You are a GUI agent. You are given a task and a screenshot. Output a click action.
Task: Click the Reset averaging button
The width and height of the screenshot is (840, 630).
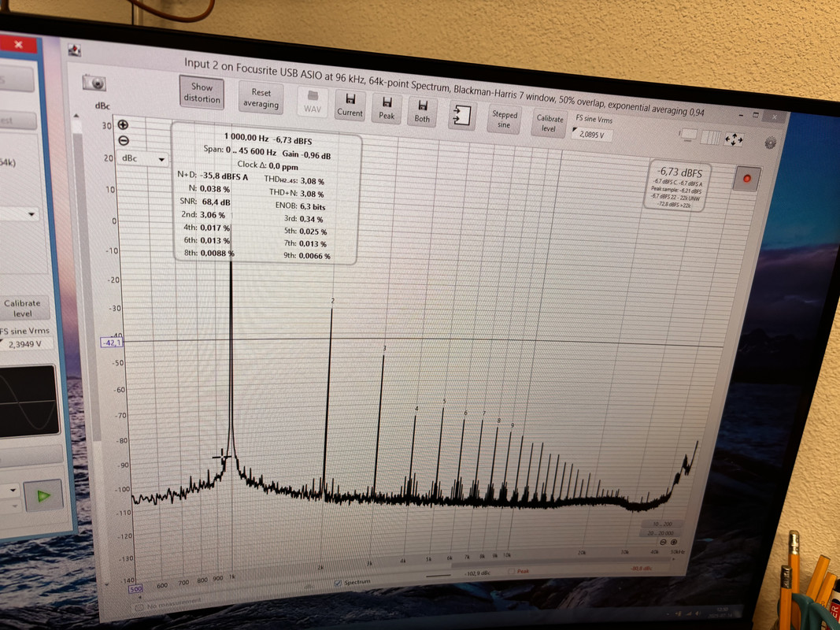(261, 98)
